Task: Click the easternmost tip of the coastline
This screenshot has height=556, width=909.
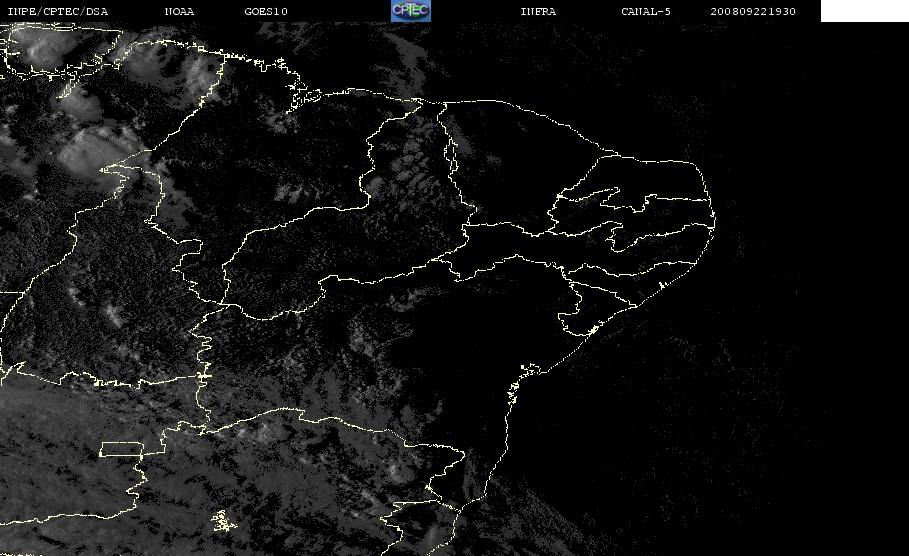Action: coord(714,220)
